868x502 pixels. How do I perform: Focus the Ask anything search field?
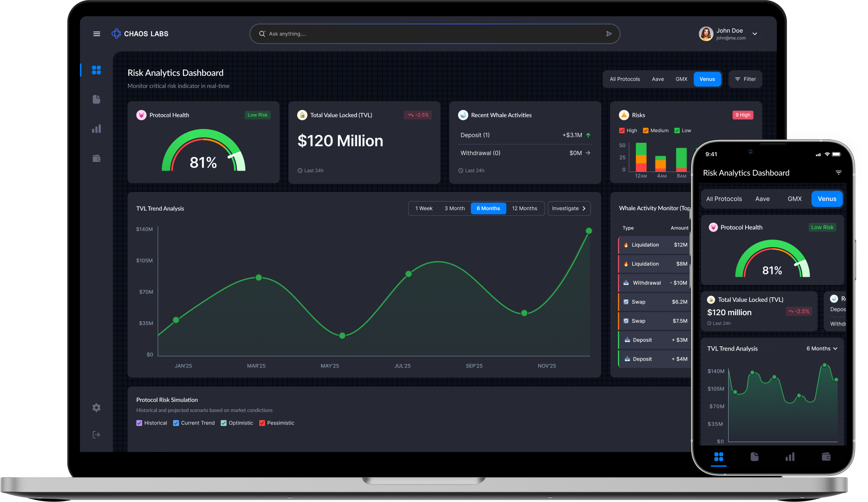click(x=435, y=34)
